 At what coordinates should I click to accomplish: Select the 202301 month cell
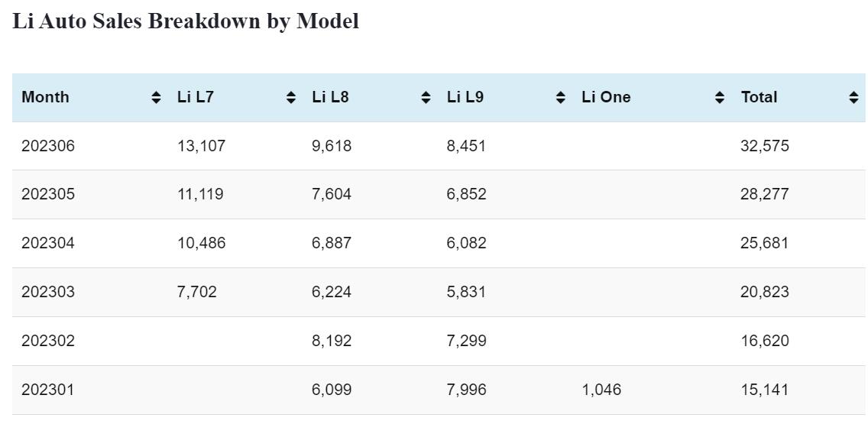[48, 390]
